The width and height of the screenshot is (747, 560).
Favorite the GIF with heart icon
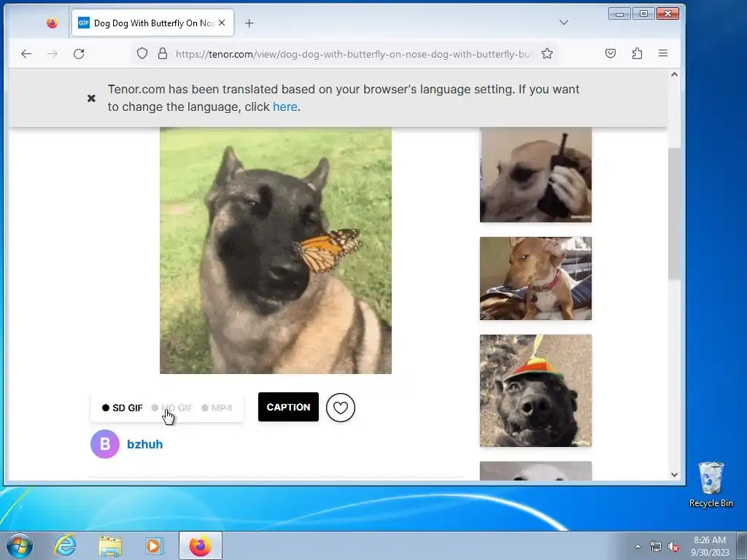341,408
